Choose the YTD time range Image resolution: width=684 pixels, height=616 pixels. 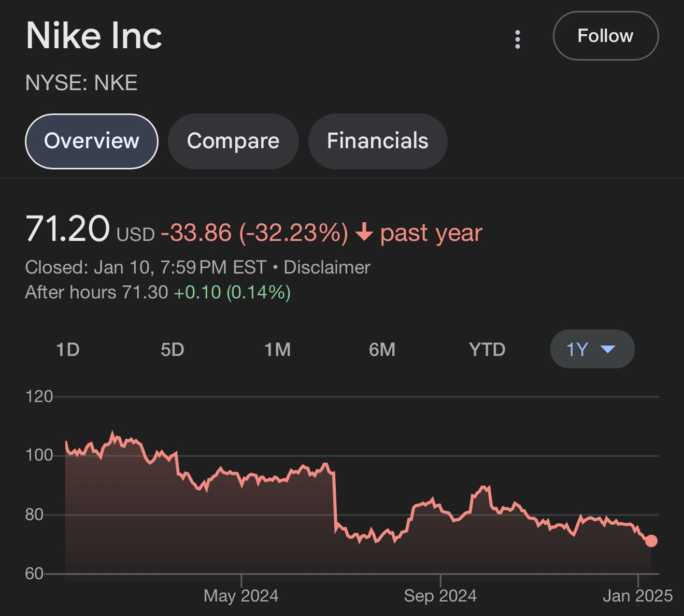487,350
